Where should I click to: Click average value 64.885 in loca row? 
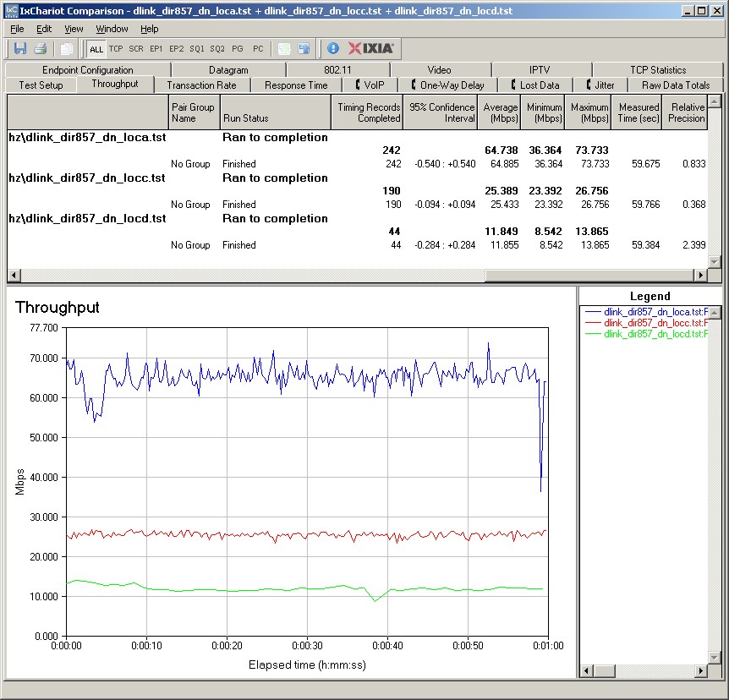pyautogui.click(x=504, y=164)
